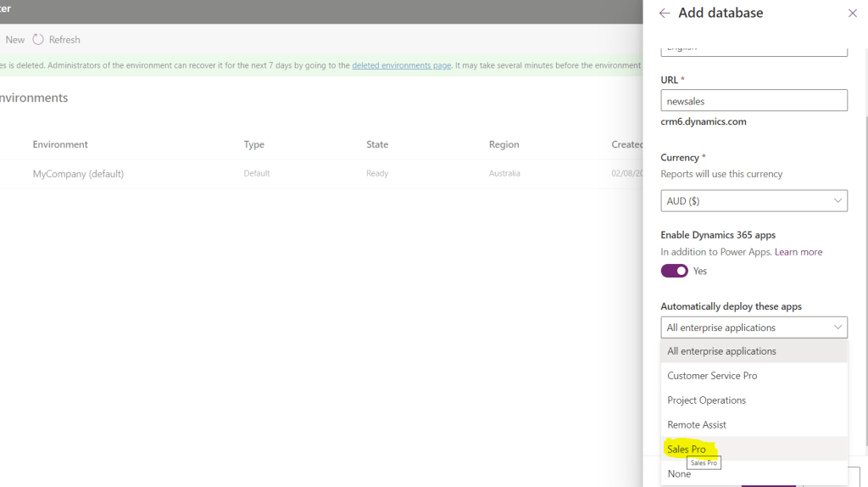The image size is (868, 487).
Task: Select Sales Pro from the list
Action: click(687, 449)
